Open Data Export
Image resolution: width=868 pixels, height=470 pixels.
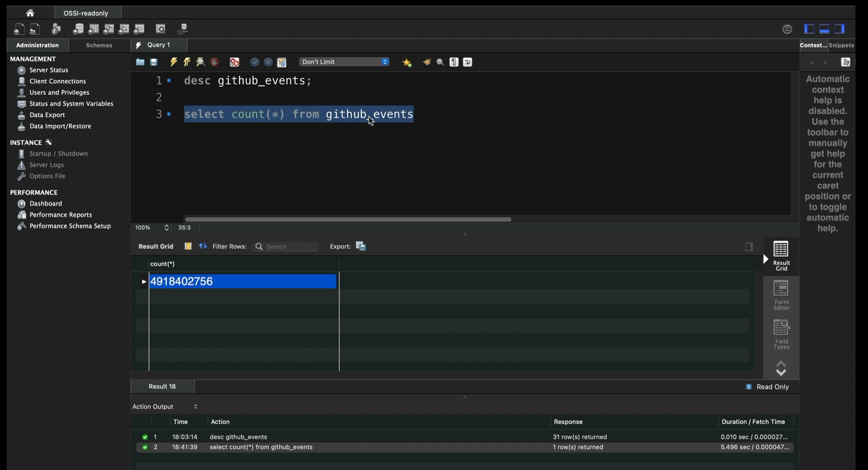pos(47,115)
